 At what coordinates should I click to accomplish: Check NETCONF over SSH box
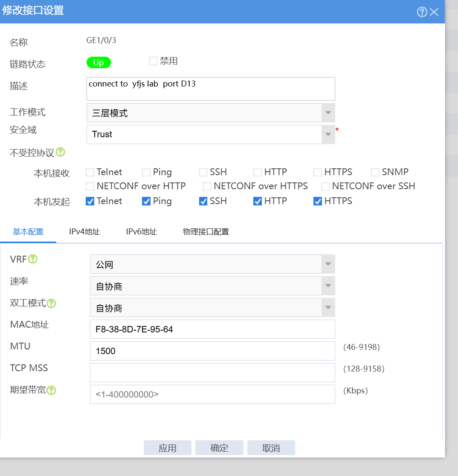(325, 186)
